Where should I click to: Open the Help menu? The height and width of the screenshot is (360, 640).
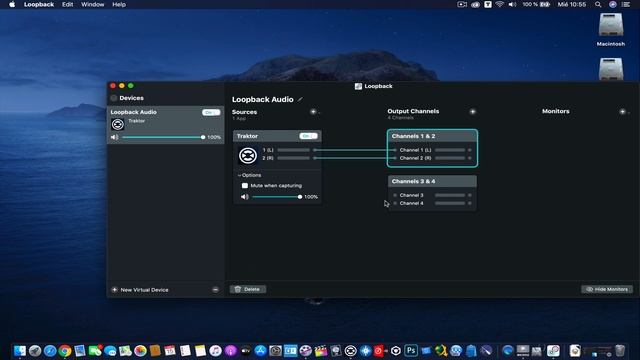pos(119,4)
